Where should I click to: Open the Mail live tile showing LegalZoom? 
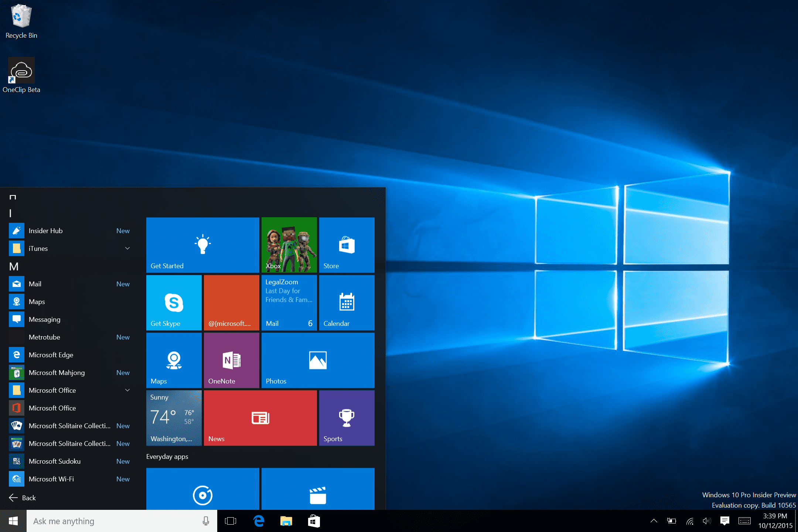tap(289, 303)
